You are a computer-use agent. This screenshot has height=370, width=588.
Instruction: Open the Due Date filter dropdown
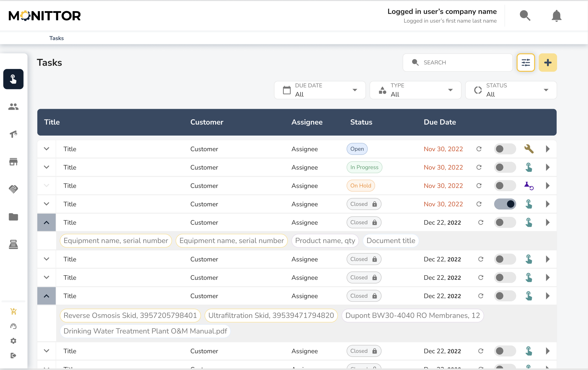click(x=320, y=90)
